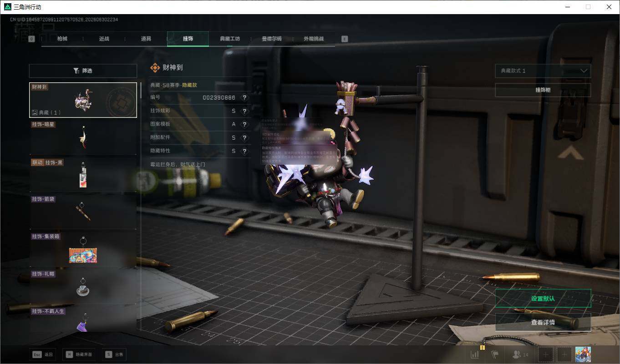The width and height of the screenshot is (620, 364).
Task: Expand the 典藏款式 1 dropdown
Action: point(543,71)
